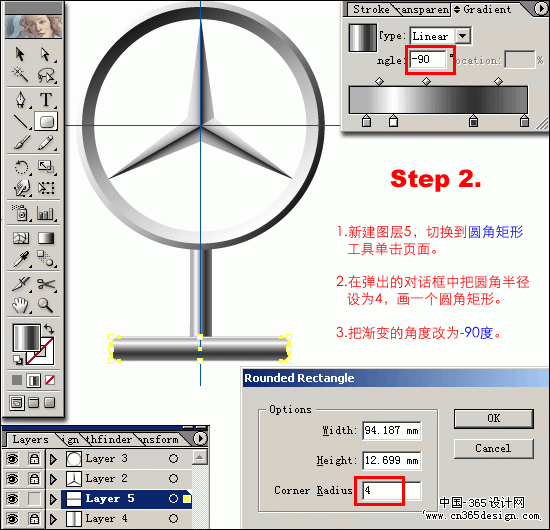
Task: Expand Layer 3 disclosure triangle
Action: pos(53,458)
